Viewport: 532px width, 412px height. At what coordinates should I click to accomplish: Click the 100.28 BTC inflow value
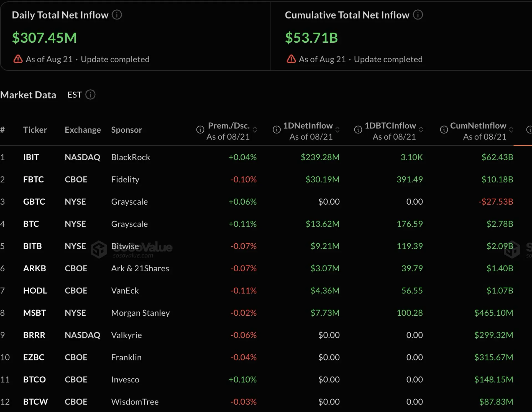click(410, 313)
